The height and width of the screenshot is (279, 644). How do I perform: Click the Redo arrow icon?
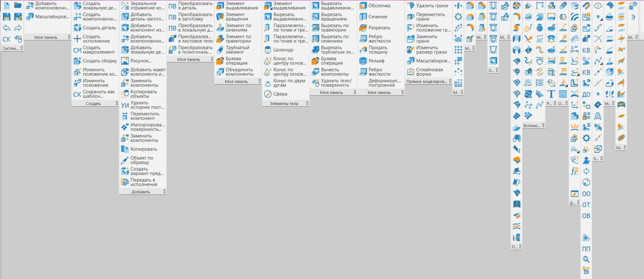coord(18,28)
